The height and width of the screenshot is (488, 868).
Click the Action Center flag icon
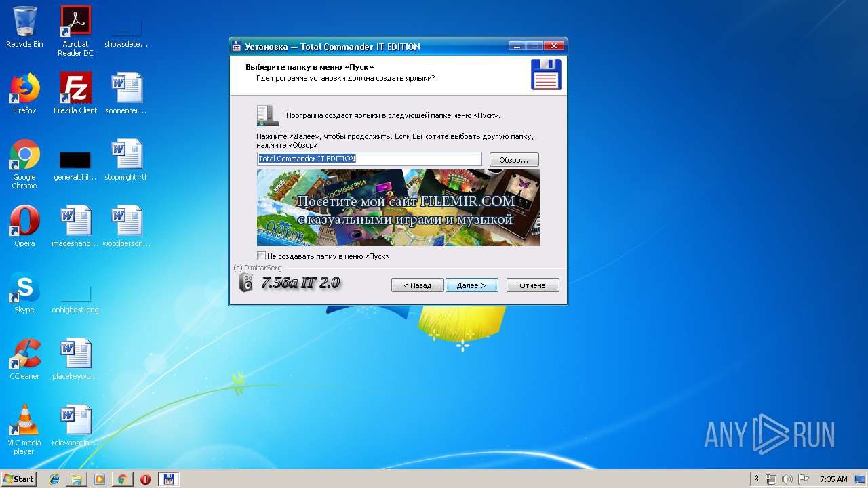coord(804,479)
